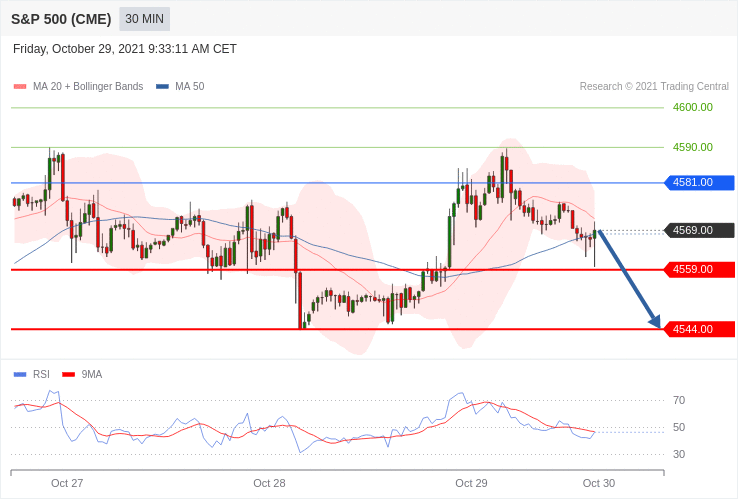Click the red 4559.00 support price tag

699,270
